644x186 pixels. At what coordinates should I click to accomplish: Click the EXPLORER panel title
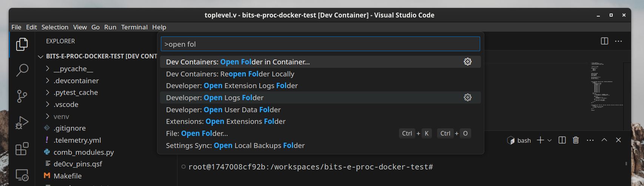click(x=60, y=41)
